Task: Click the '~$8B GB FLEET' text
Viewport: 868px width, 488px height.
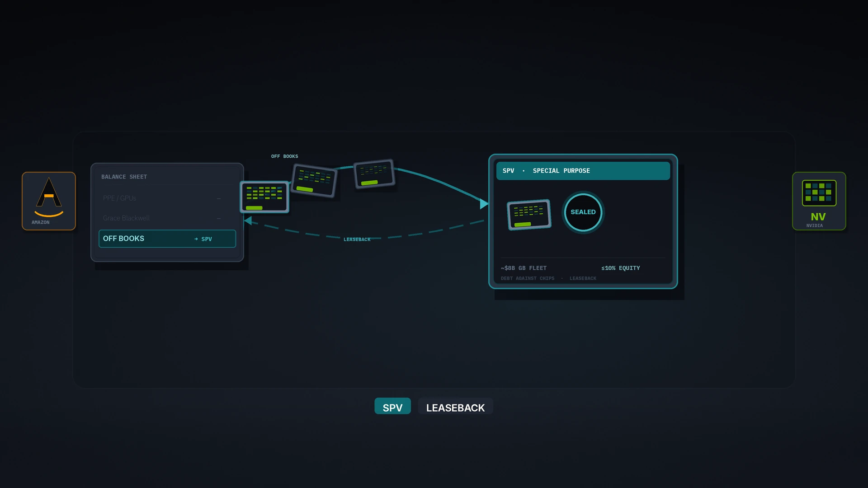Action: (x=524, y=268)
